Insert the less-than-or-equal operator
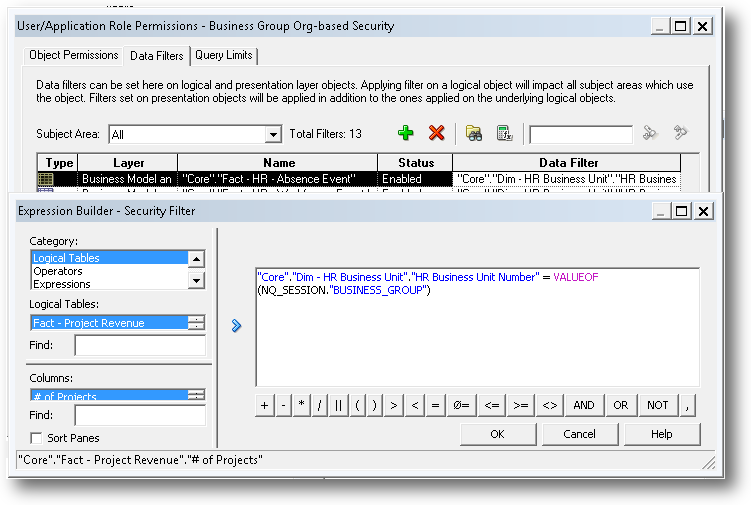Image resolution: width=751 pixels, height=505 pixels. click(x=492, y=405)
